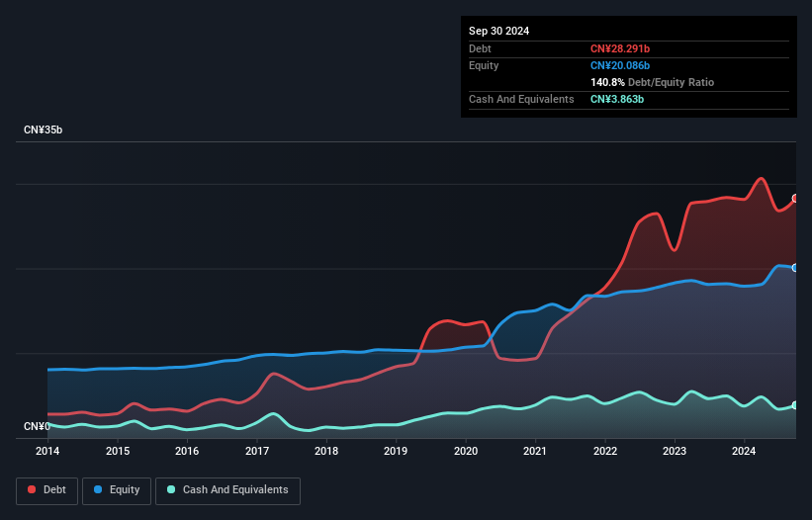Click the Sep 30 2024 tooltip date

pyautogui.click(x=498, y=31)
